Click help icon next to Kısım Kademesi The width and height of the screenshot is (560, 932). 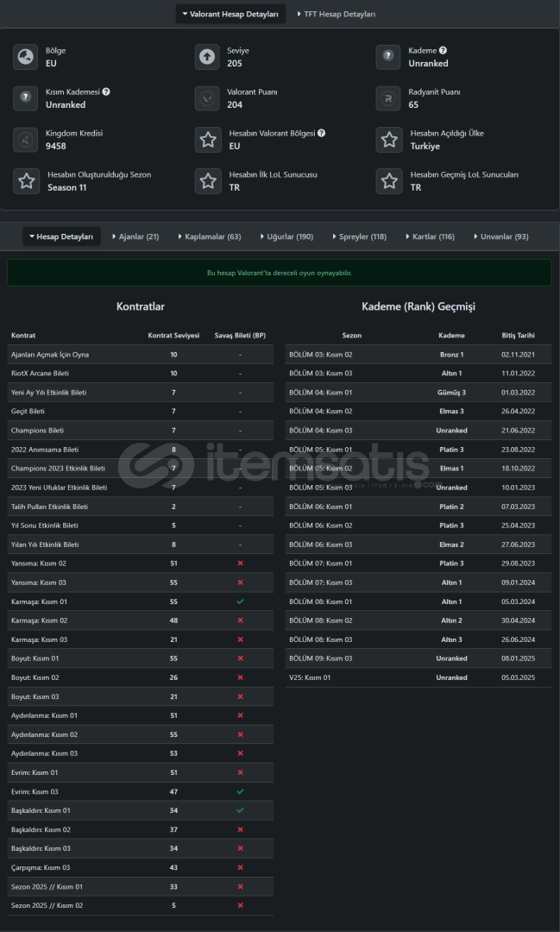pyautogui.click(x=106, y=92)
